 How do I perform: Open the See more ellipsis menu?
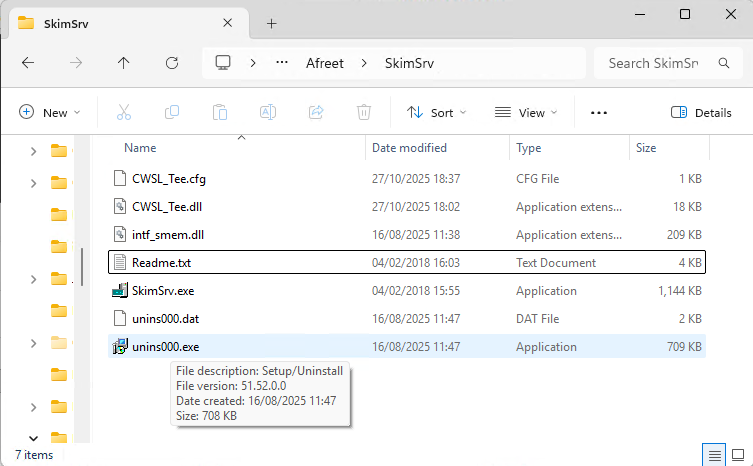pyautogui.click(x=599, y=113)
